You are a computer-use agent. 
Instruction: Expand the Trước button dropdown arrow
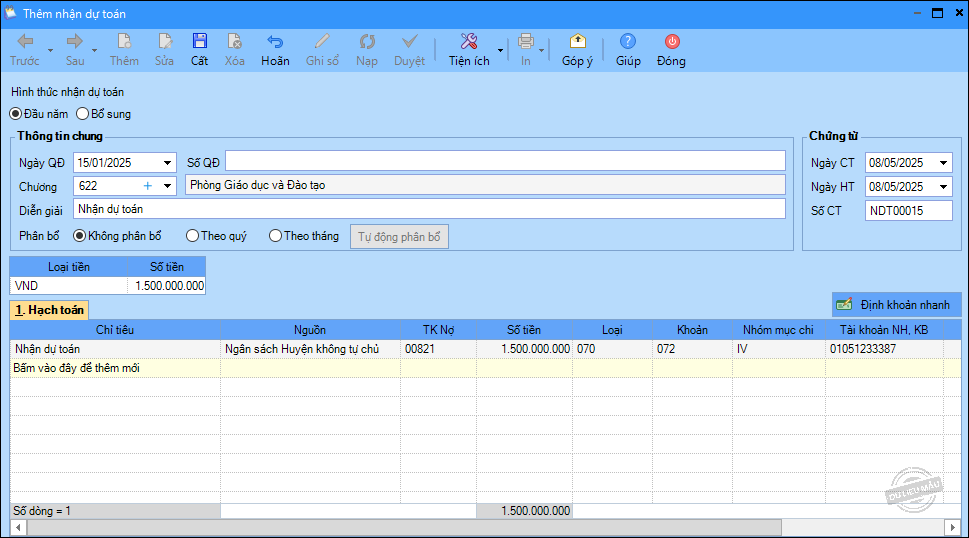(51, 50)
